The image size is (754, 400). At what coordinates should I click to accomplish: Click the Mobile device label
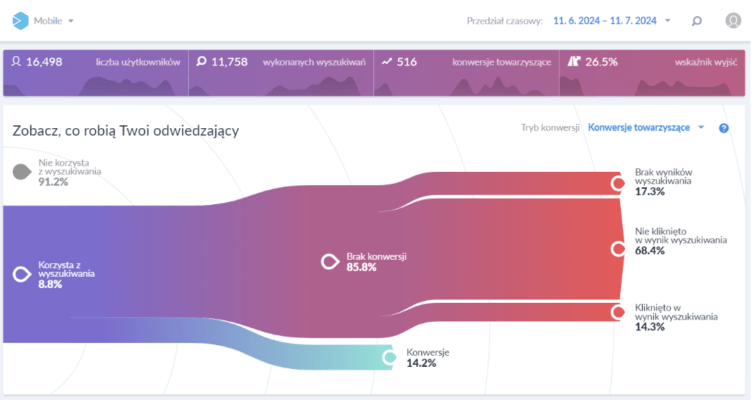48,21
